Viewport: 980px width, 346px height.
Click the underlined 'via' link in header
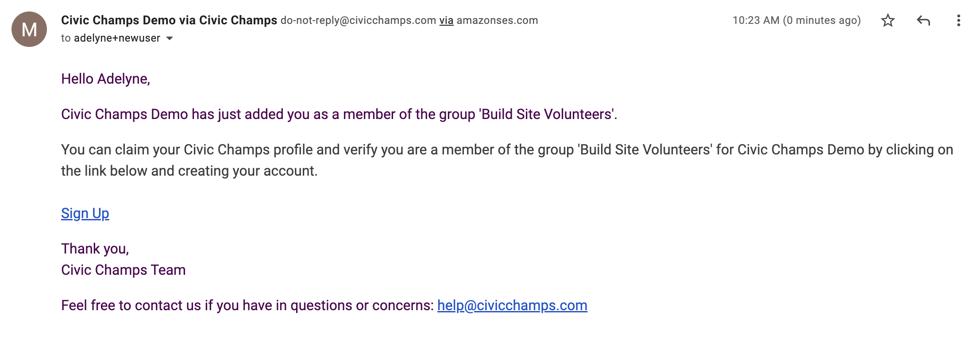tap(446, 20)
